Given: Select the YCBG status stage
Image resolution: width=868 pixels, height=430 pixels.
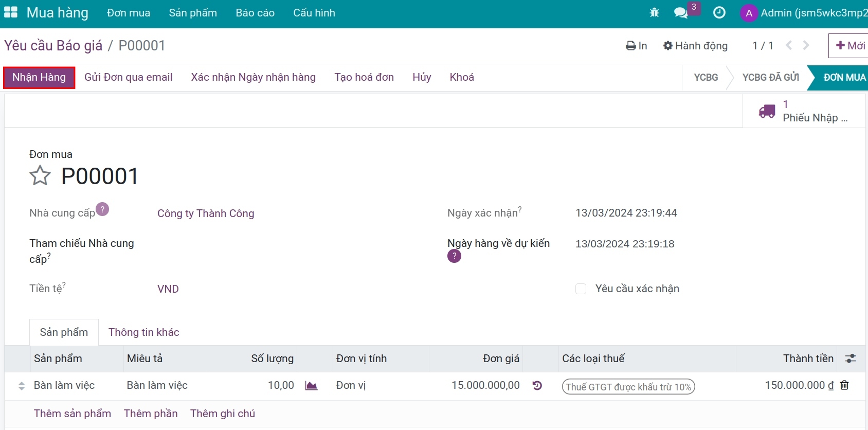Looking at the screenshot, I should pos(706,77).
